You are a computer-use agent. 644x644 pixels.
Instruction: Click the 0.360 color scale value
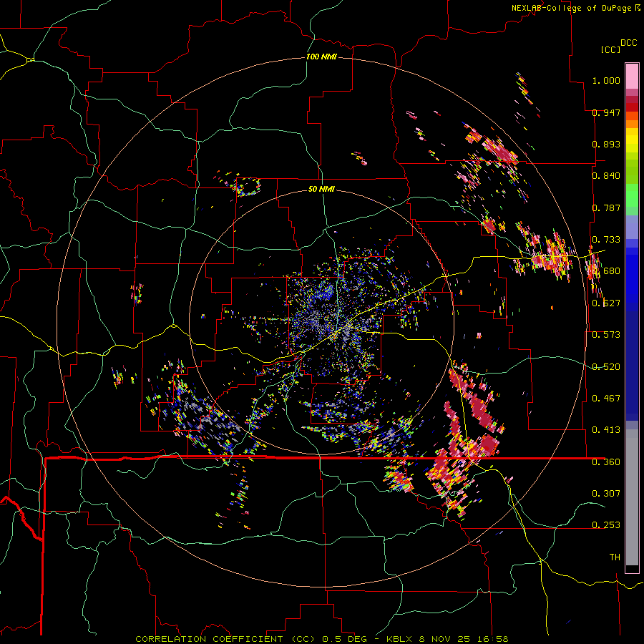[606, 462]
